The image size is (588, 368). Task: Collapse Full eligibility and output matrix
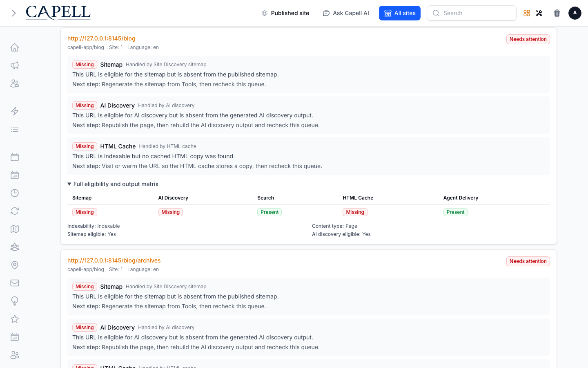113,184
